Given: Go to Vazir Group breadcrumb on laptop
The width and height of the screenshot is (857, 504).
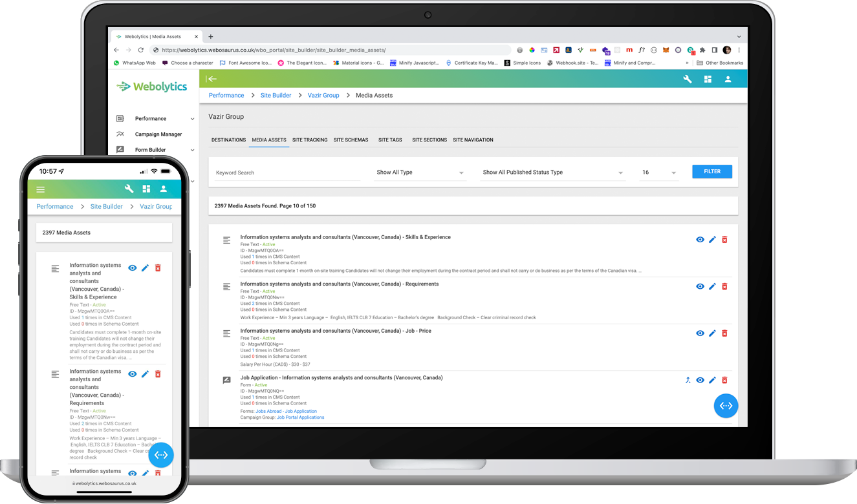Looking at the screenshot, I should (323, 96).
